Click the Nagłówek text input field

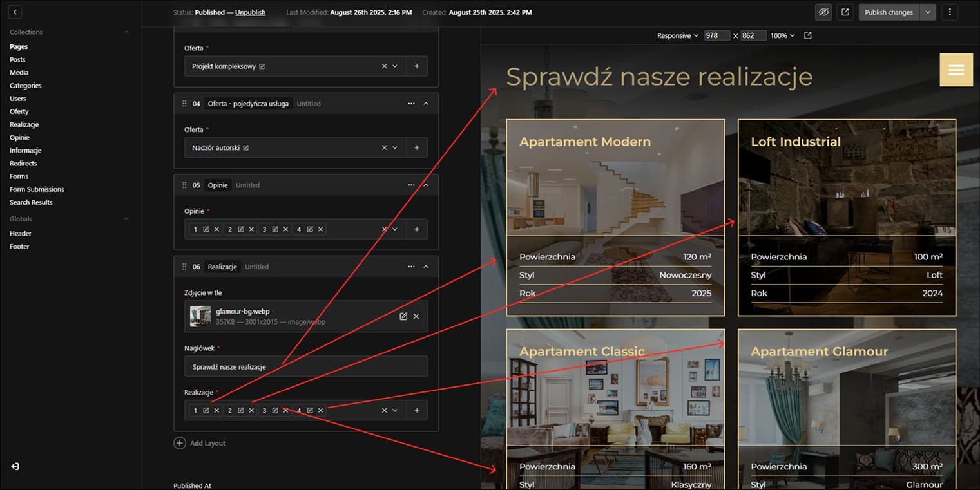306,366
